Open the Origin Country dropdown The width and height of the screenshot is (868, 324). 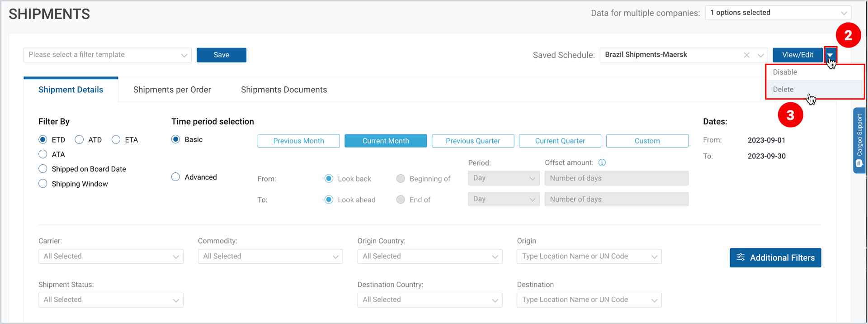pyautogui.click(x=430, y=256)
